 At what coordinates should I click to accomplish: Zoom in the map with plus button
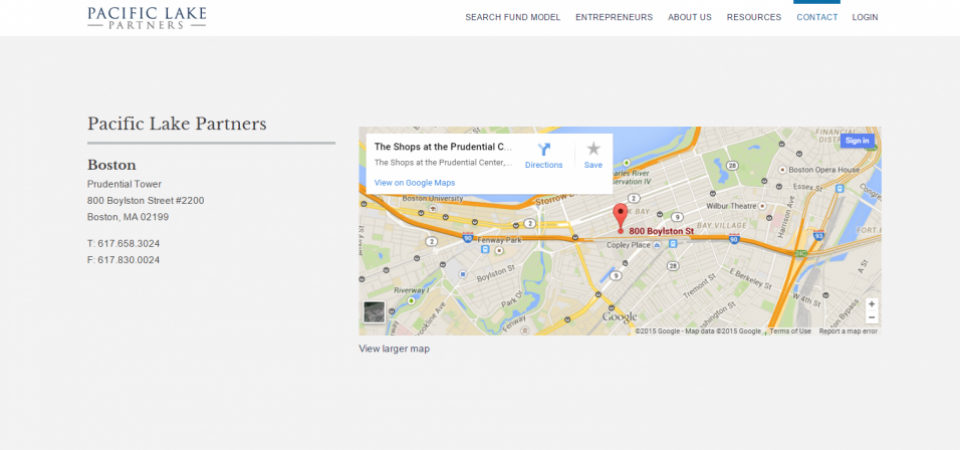tap(871, 304)
